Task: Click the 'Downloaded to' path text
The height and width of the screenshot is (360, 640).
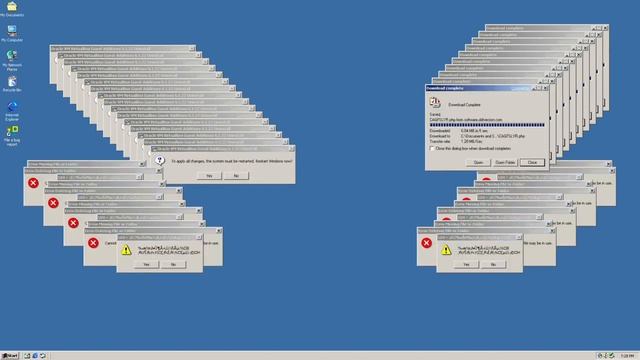Action: pyautogui.click(x=493, y=136)
